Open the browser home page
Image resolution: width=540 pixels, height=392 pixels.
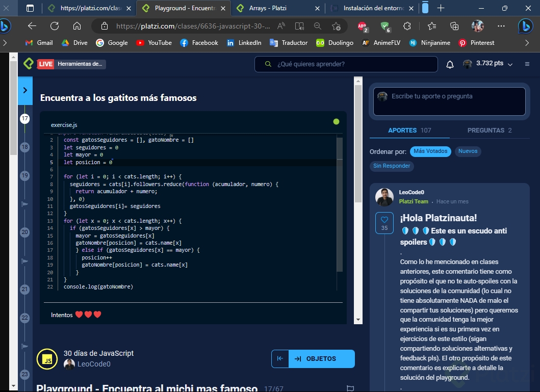(77, 26)
